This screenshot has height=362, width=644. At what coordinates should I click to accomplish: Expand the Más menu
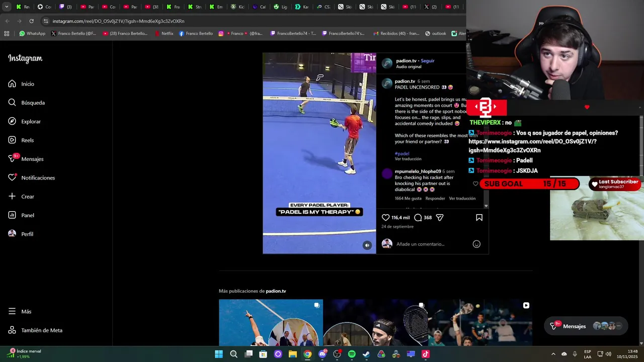click(20, 312)
